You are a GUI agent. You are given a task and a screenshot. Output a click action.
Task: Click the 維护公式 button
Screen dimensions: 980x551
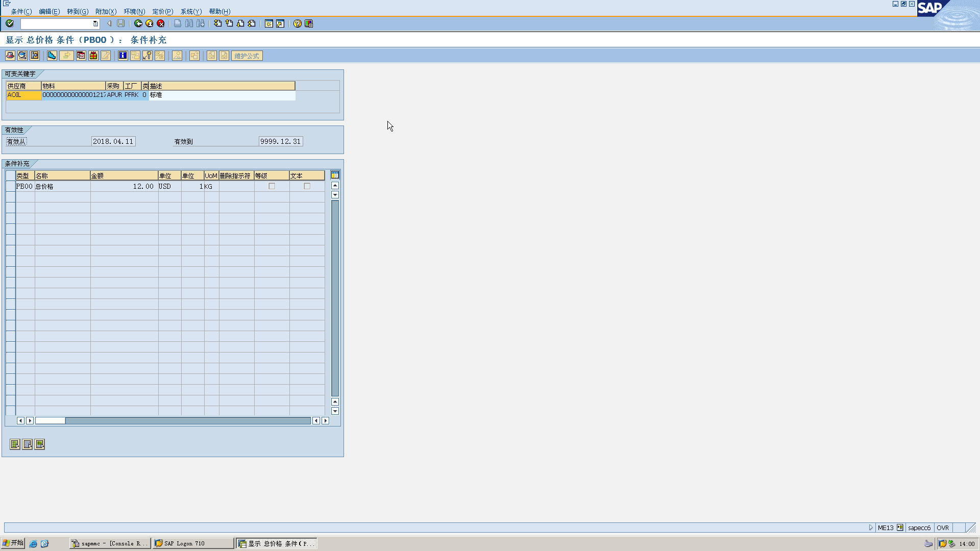tap(247, 56)
